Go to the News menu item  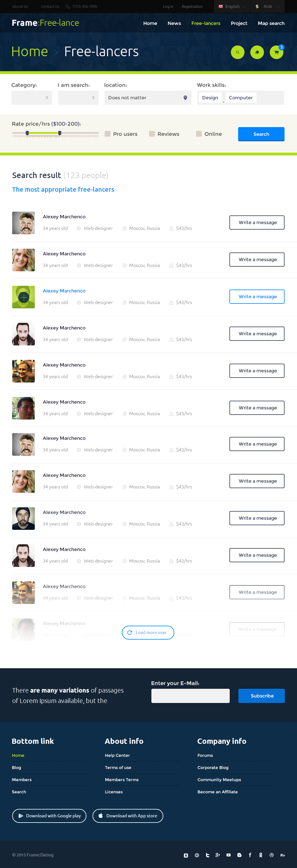[174, 23]
